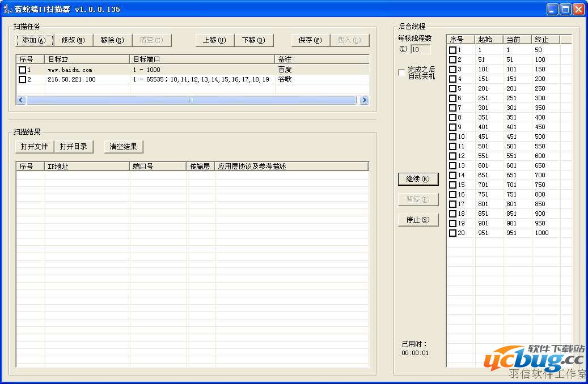Save tasks with 保存(W) button
588x384 pixels.
pyautogui.click(x=310, y=40)
